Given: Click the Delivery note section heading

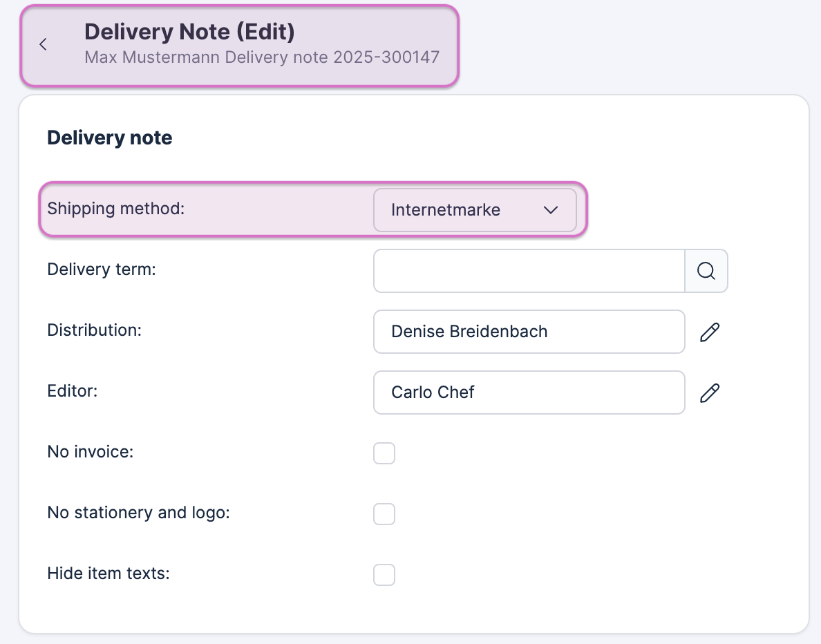Looking at the screenshot, I should point(110,138).
